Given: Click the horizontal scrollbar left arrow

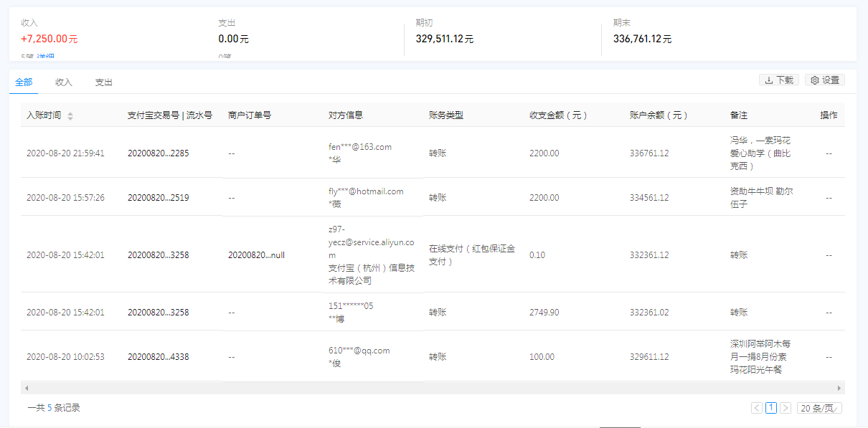Looking at the screenshot, I should [27, 388].
